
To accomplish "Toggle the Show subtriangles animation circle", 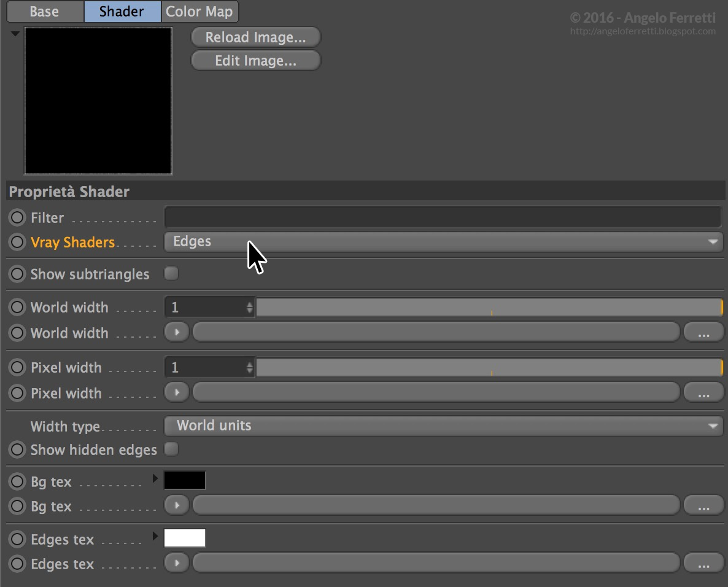I will coord(17,274).
